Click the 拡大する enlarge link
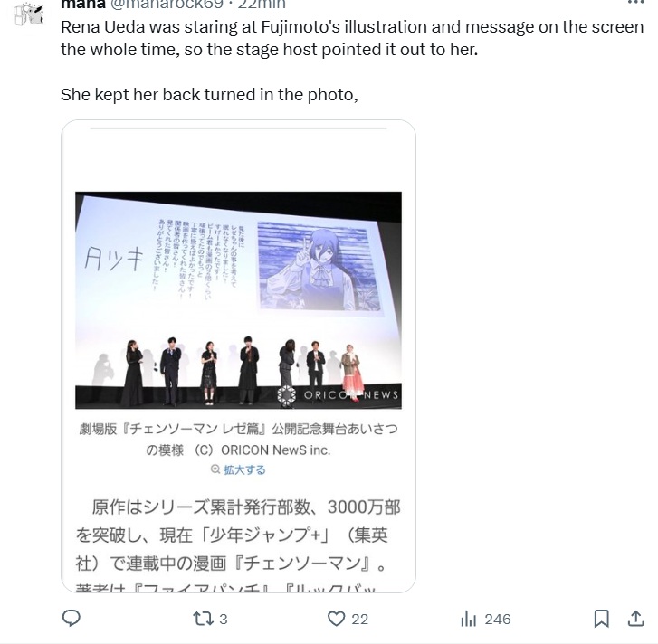Viewport: 658px width, 644px height. pos(244,469)
